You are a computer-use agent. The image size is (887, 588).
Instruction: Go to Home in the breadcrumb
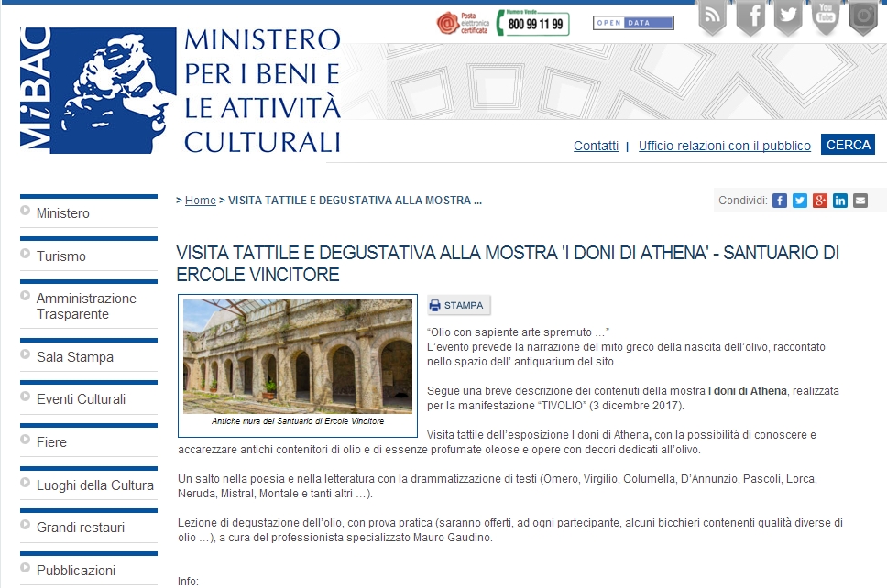pyautogui.click(x=201, y=201)
